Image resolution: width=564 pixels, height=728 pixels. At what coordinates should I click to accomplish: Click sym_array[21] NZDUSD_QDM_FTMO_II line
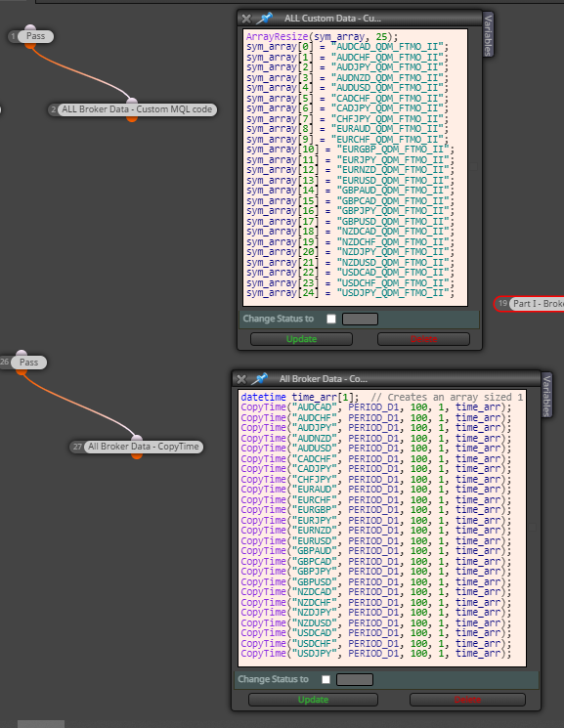(x=350, y=262)
